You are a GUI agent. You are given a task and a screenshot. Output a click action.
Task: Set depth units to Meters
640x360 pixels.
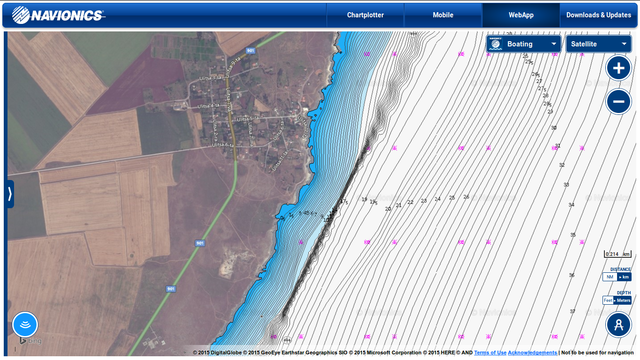[x=622, y=300]
